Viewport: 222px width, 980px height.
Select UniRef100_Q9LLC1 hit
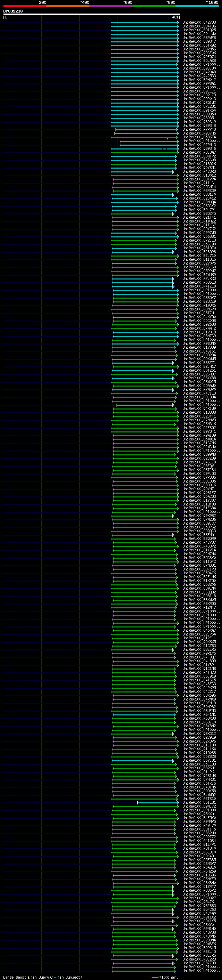(x=199, y=91)
